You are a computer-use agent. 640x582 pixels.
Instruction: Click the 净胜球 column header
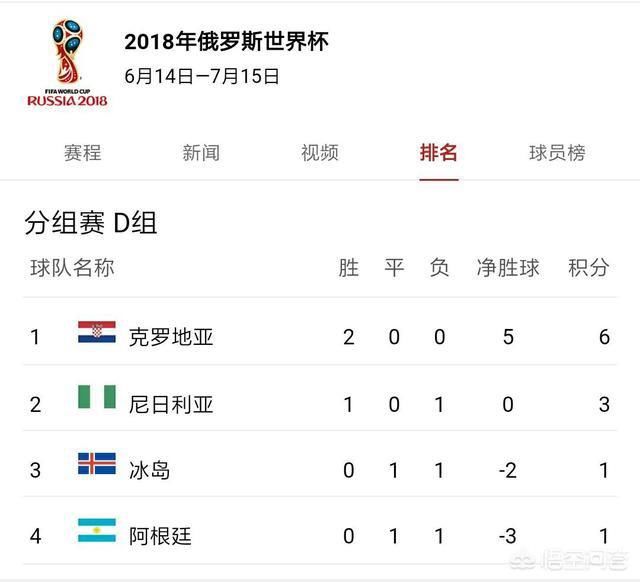(508, 268)
